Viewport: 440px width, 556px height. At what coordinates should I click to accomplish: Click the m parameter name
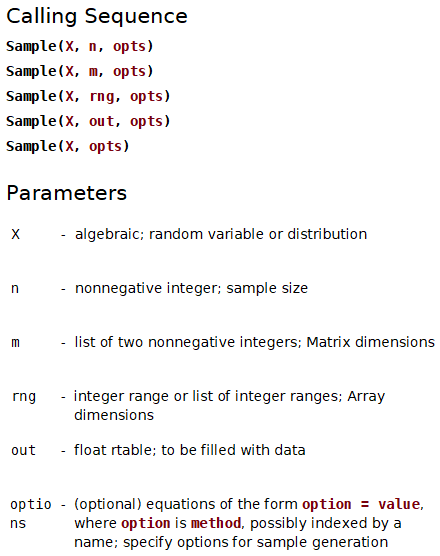click(x=16, y=343)
